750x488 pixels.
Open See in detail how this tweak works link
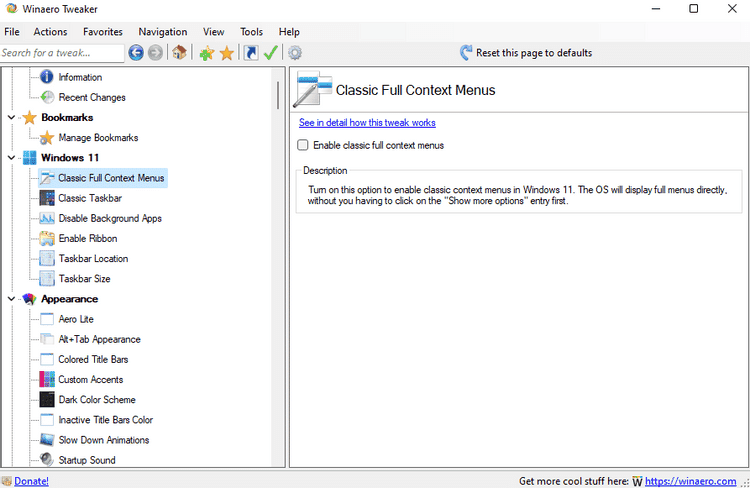coord(367,122)
